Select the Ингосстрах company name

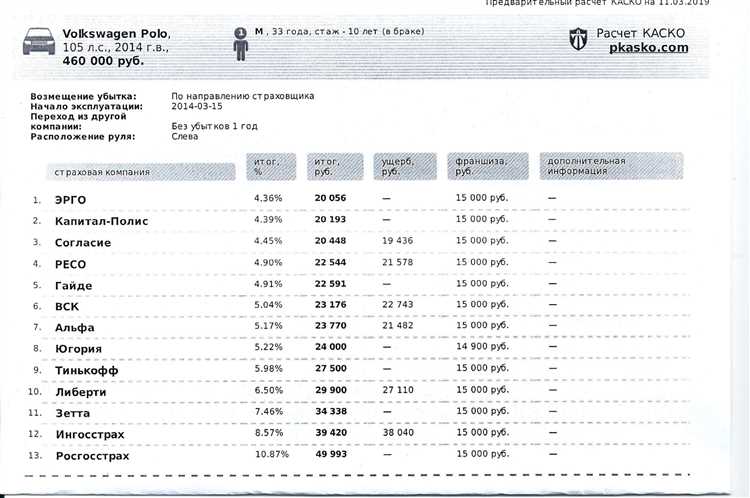90,435
